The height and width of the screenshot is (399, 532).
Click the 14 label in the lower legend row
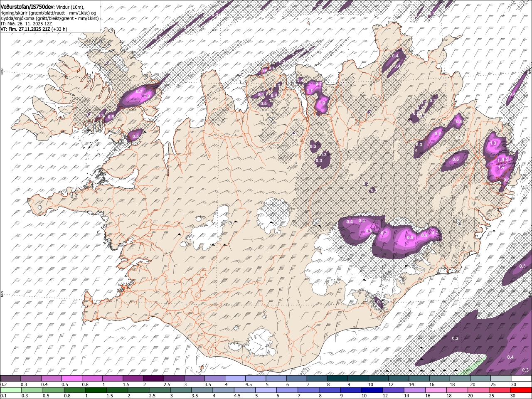[x=407, y=396]
